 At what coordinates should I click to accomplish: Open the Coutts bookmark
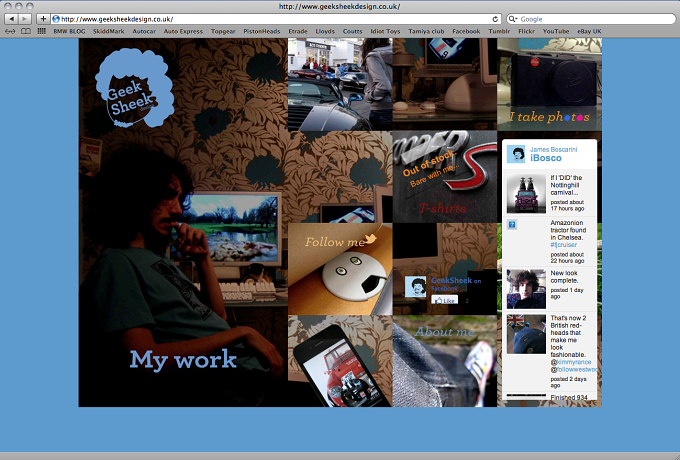coord(352,31)
